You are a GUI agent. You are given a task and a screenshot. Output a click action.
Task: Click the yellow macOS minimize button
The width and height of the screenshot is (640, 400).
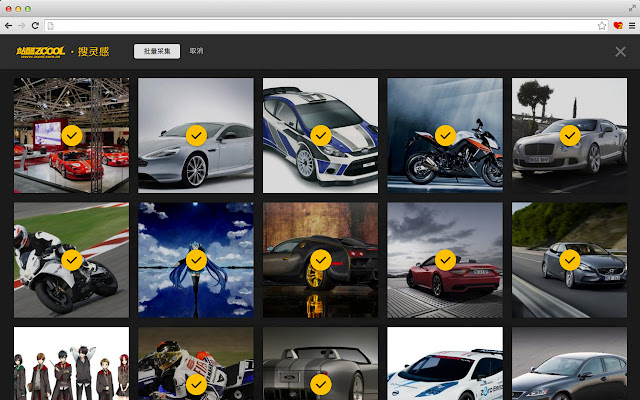coord(18,9)
